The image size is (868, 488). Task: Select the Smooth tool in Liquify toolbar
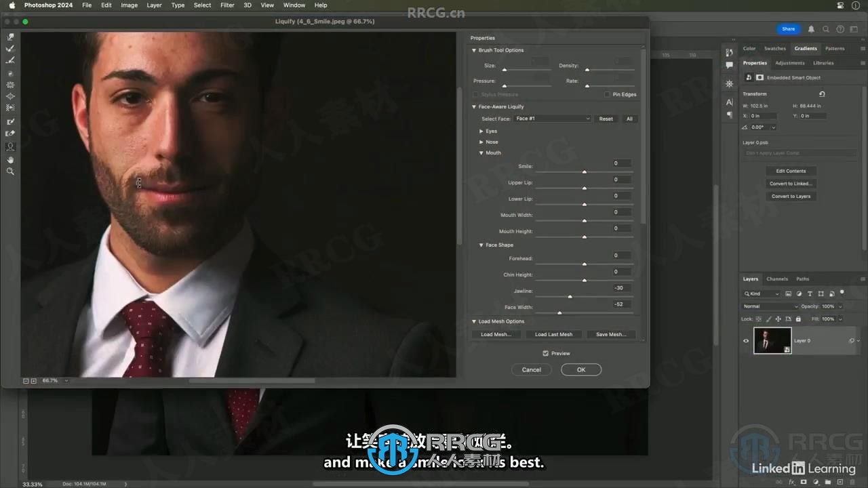(10, 60)
